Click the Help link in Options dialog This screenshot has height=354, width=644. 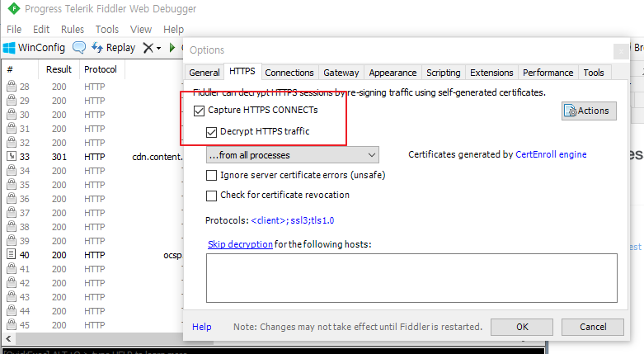click(x=202, y=327)
